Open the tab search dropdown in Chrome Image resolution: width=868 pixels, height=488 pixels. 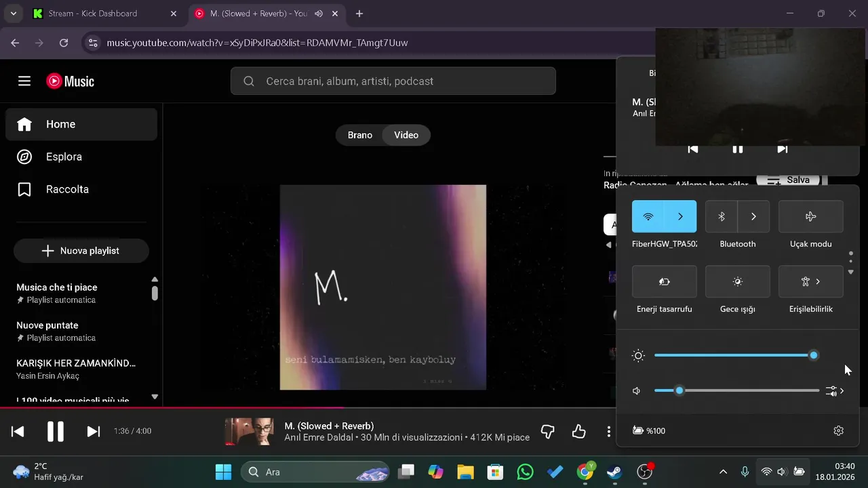[14, 14]
